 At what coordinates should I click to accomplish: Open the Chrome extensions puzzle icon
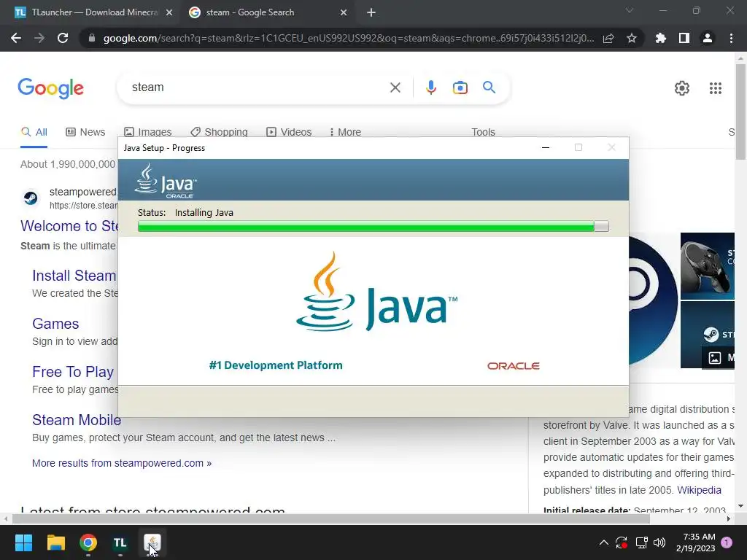pos(660,38)
